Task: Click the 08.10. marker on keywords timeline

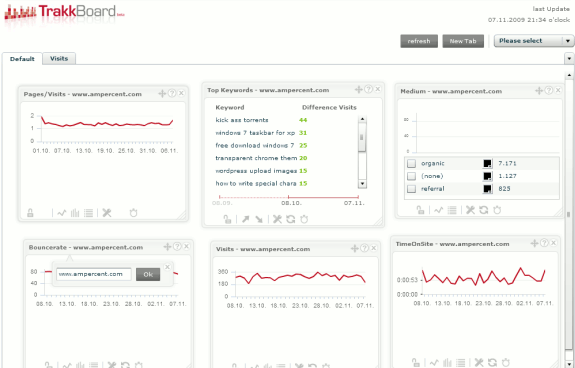Action: coord(289,197)
